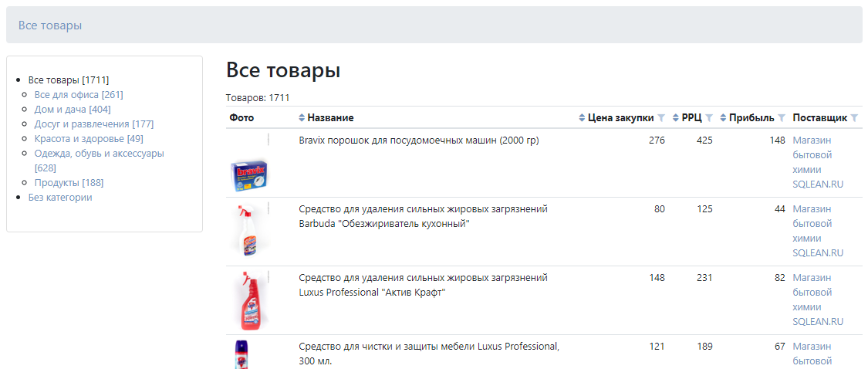The width and height of the screenshot is (868, 369).
Task: Sort by Прибыль arrows icon
Action: pos(724,118)
